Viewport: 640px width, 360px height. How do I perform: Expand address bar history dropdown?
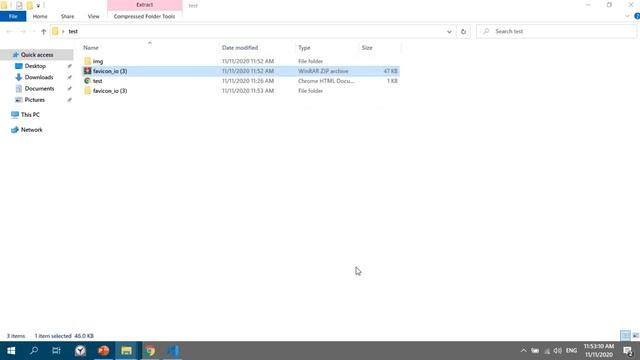pos(449,31)
